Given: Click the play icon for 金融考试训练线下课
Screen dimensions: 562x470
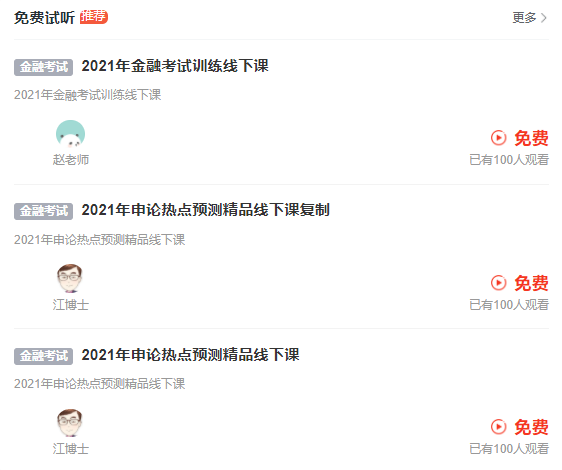Looking at the screenshot, I should pyautogui.click(x=498, y=138).
